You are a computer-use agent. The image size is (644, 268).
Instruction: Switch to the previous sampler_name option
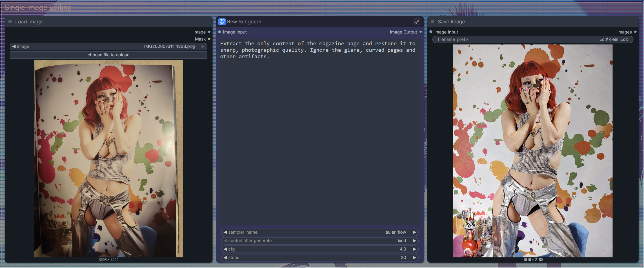(225, 232)
